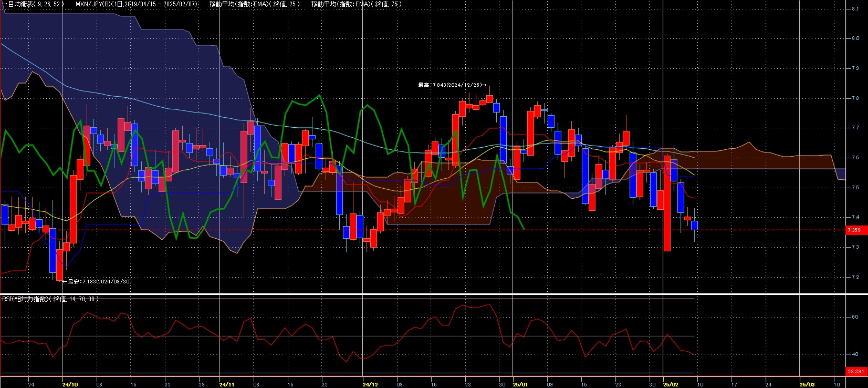Click the EMA 終値,75 moving average label
This screenshot has width=868, height=388.
pyautogui.click(x=357, y=4)
